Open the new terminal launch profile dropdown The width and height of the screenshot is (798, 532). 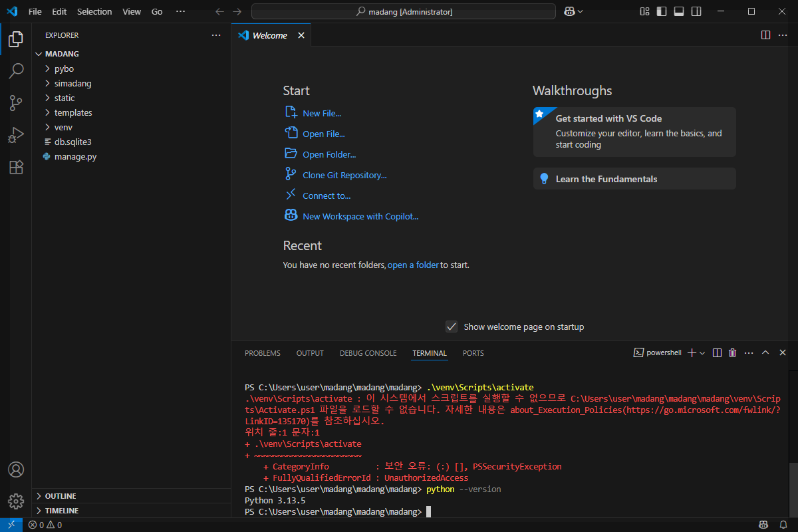pos(702,353)
